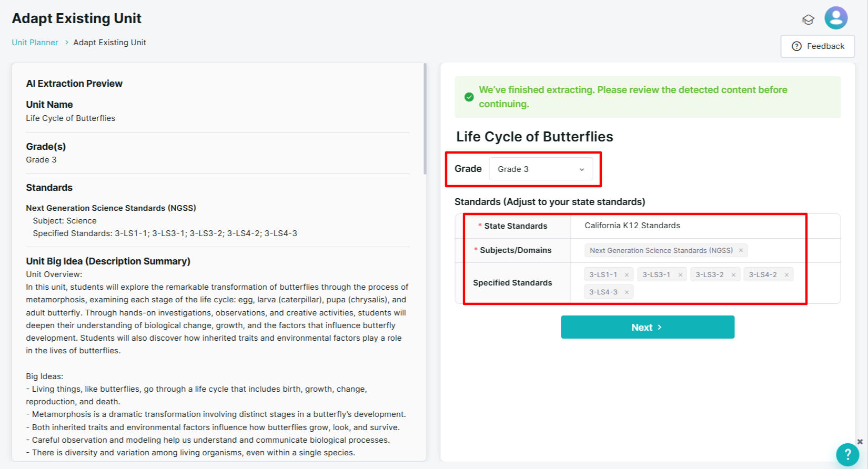The height and width of the screenshot is (469, 868).
Task: Click the AI Extraction Preview panel scrollbar
Action: point(425,119)
